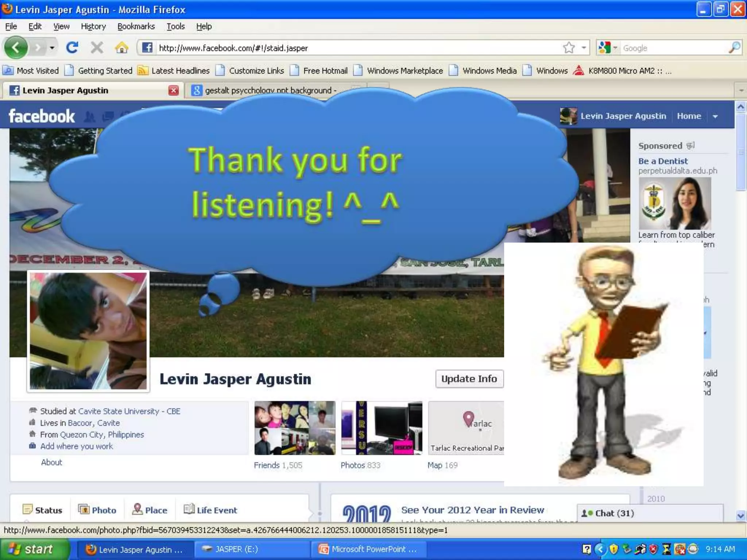Click the Stop loading X icon
Viewport: 747px width, 560px height.
(x=97, y=48)
